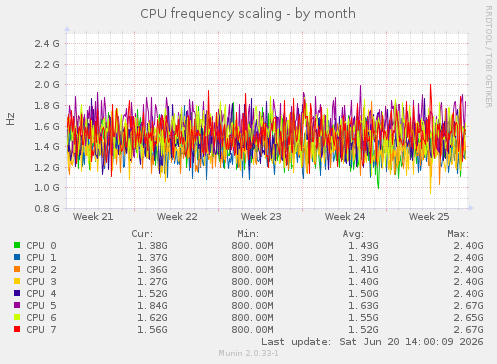497x364 pixels.
Task: Click the 'Max:' column header
Action: coord(458,234)
